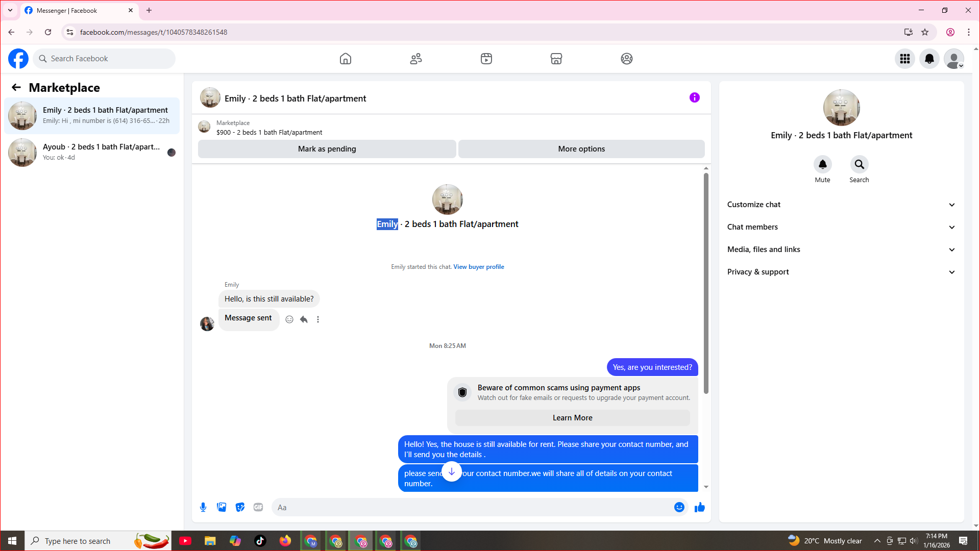
Task: Attach a photo using the image icon
Action: (222, 507)
